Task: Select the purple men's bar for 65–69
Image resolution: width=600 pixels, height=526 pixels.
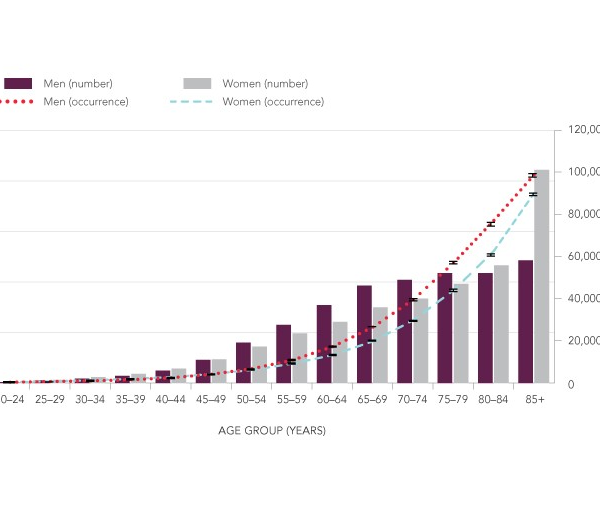Action: [364, 334]
